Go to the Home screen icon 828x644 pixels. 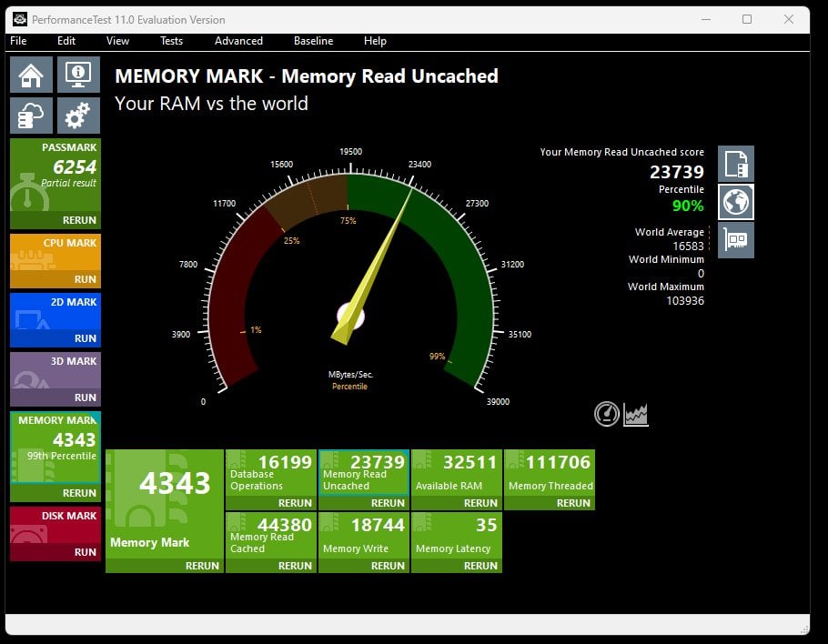pyautogui.click(x=31, y=75)
